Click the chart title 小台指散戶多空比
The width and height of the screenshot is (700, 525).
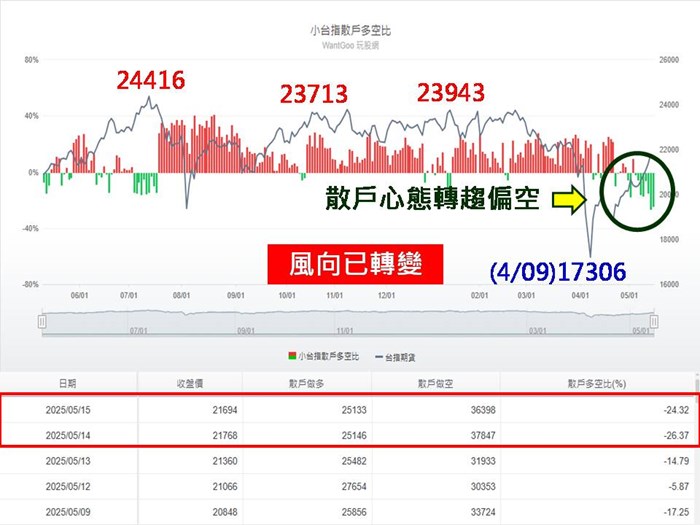350,32
